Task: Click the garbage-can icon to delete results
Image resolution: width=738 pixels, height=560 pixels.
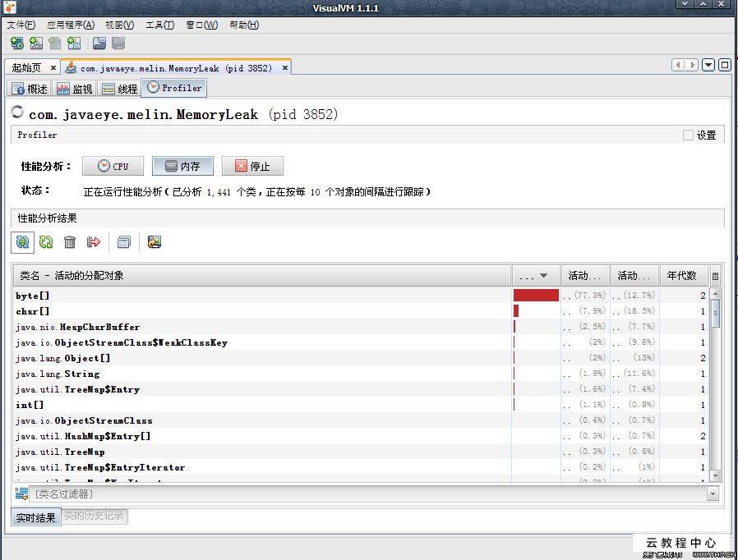Action: coord(70,241)
